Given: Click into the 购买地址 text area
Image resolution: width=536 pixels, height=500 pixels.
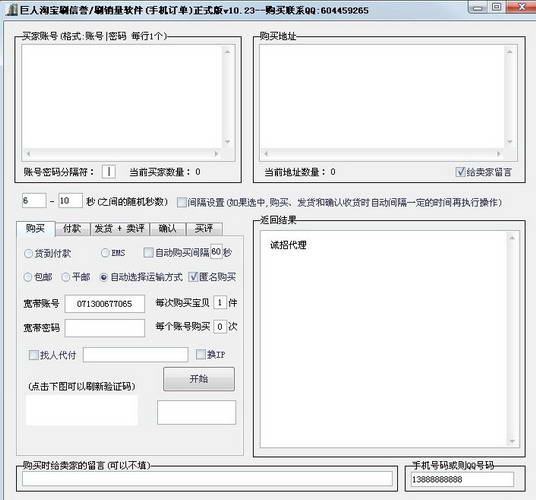Looking at the screenshot, I should click(x=381, y=97).
